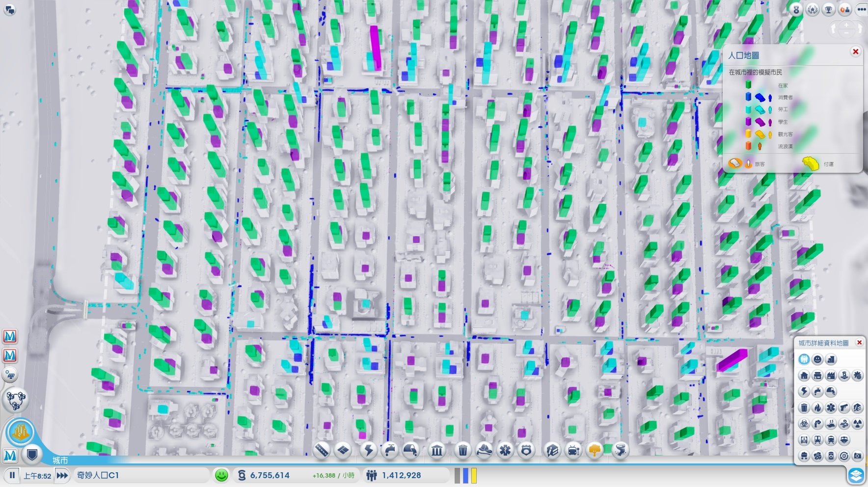Open the Zones tool
The image size is (868, 487).
(x=343, y=450)
